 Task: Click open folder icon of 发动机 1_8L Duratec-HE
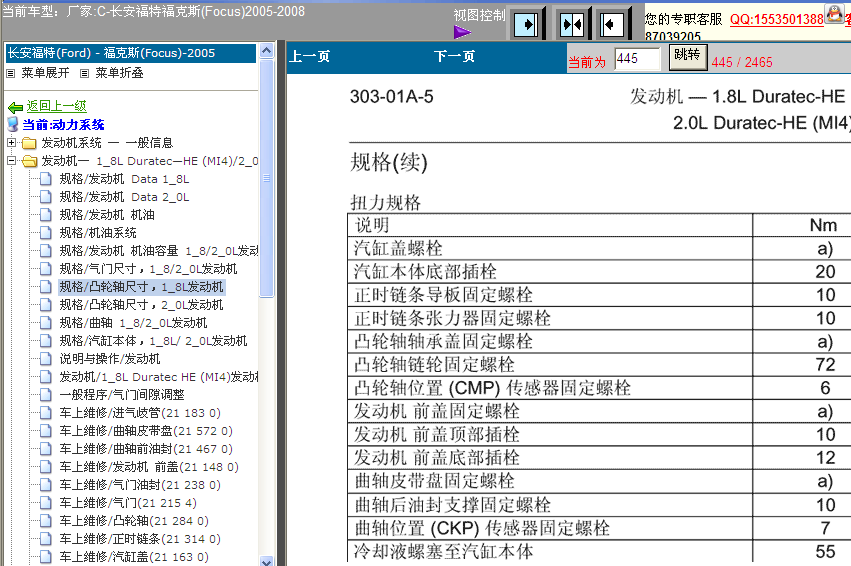tap(29, 161)
